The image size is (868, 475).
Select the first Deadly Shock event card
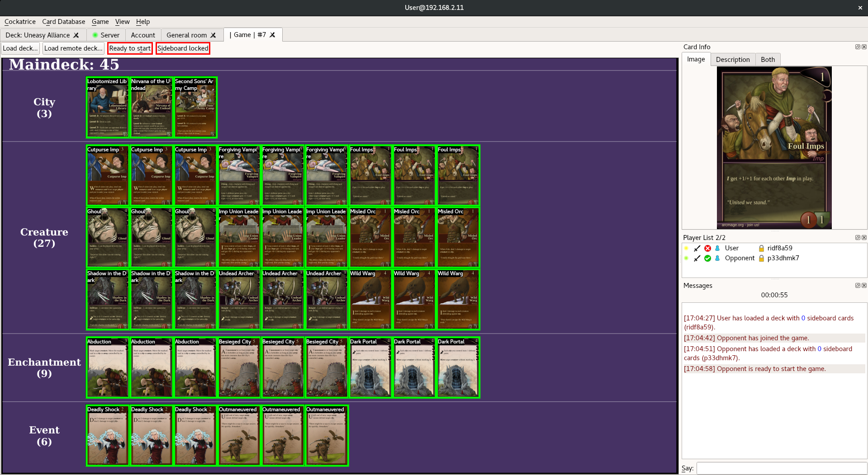[108, 435]
